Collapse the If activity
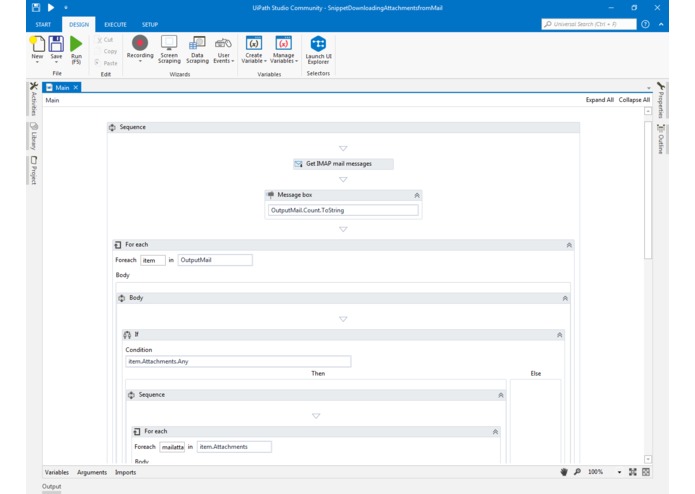This screenshot has width=695, height=494. pos(559,335)
